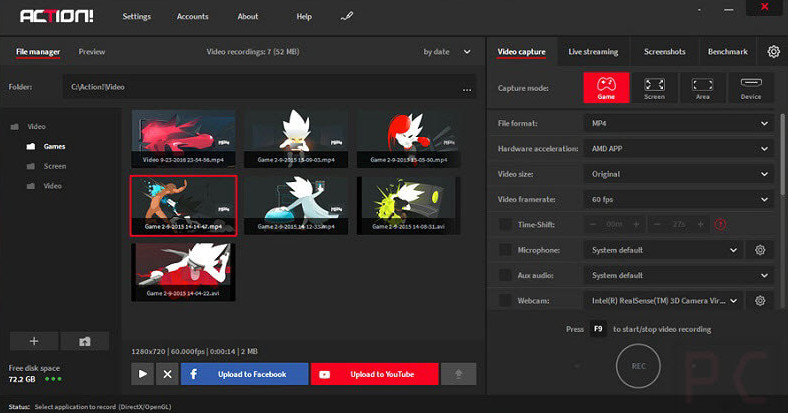788x413 pixels.
Task: Close the Action! window
Action: tap(764, 7)
